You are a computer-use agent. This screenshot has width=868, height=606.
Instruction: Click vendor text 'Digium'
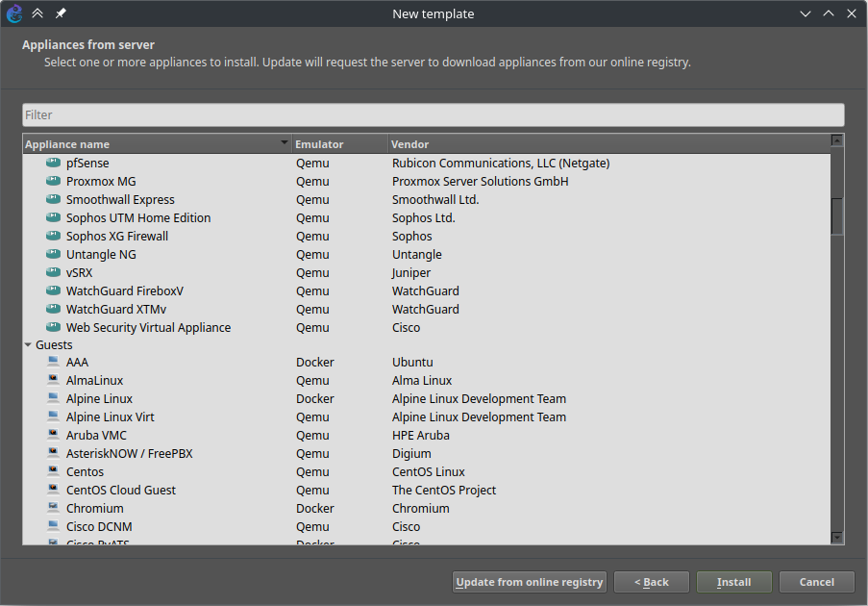click(411, 453)
